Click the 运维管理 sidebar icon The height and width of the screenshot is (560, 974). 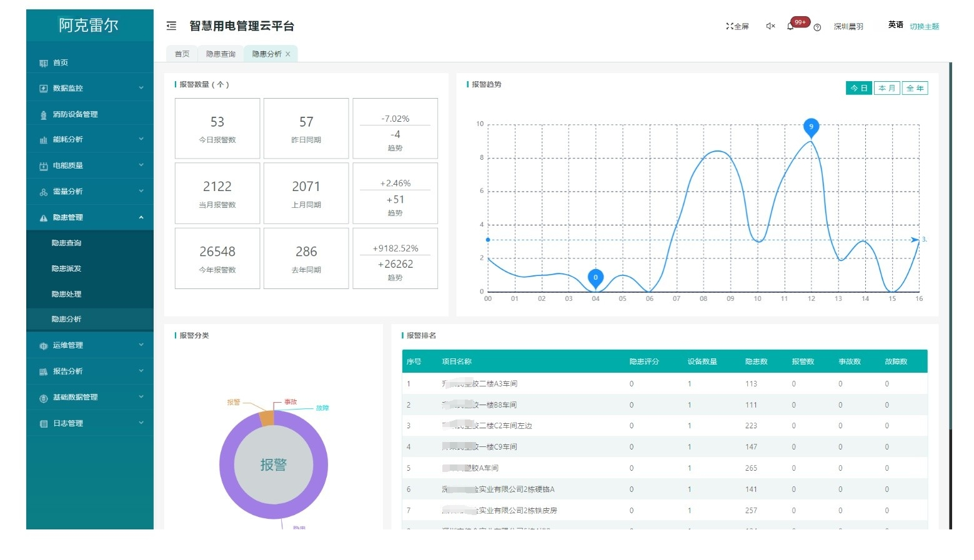coord(43,346)
